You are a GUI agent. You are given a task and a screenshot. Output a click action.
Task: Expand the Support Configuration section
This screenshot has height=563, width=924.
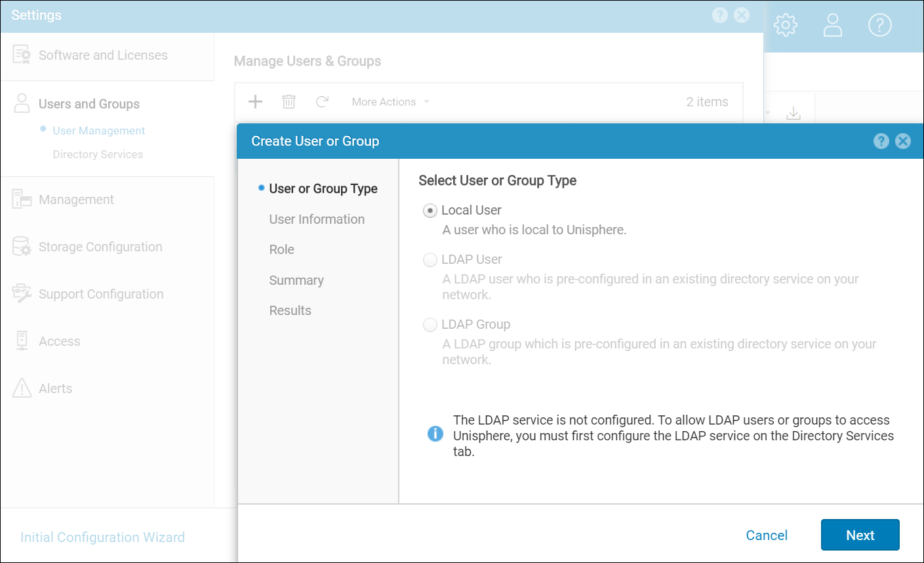coord(100,294)
